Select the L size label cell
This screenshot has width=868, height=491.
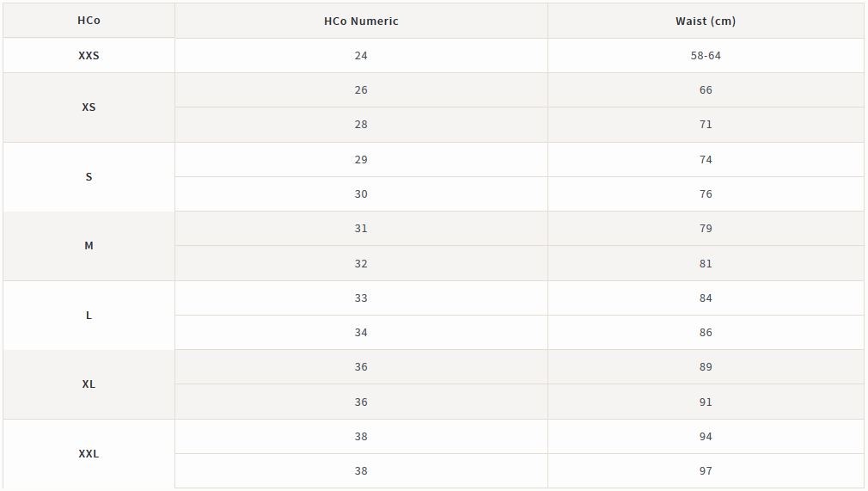click(x=89, y=315)
